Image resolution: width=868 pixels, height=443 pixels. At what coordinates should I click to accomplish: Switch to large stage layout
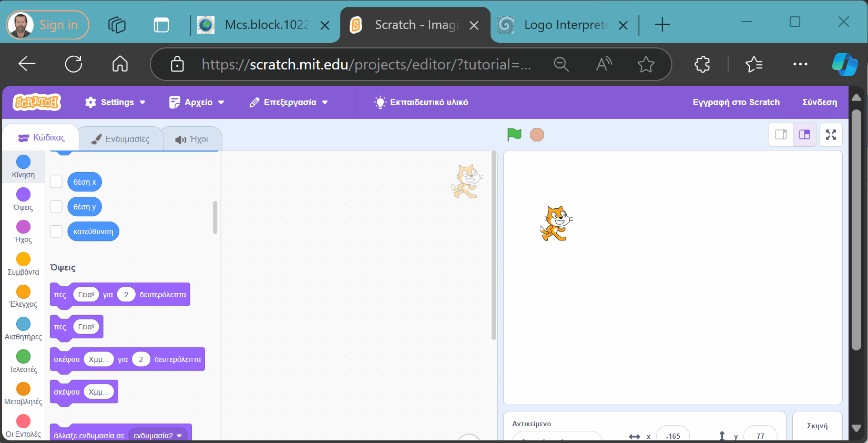804,135
